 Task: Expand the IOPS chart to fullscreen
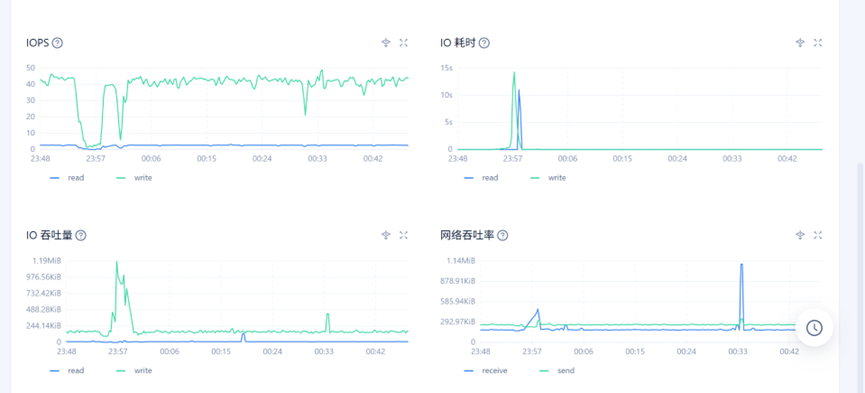(x=403, y=43)
